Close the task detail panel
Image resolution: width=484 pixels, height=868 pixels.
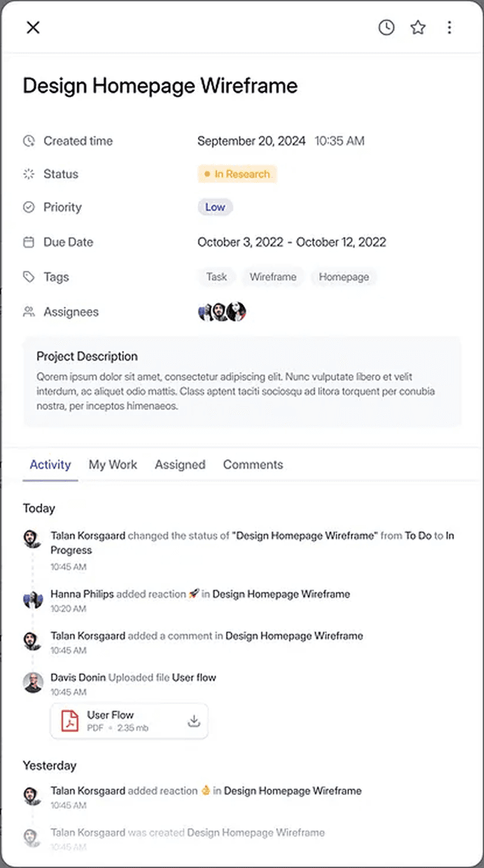[33, 28]
